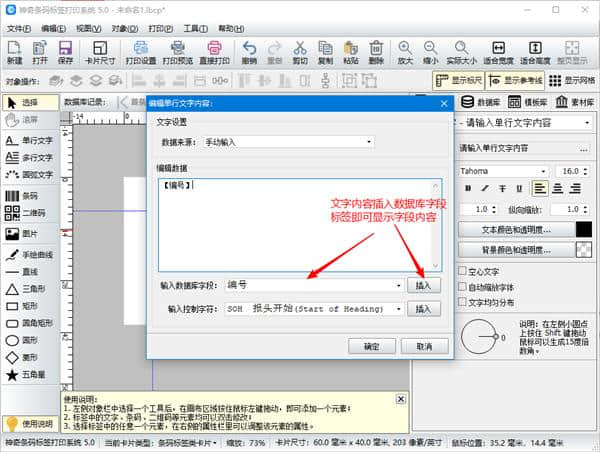Viewport: 600px width, 452px height.
Task: Select the 图片 image tool
Action: tap(27, 233)
